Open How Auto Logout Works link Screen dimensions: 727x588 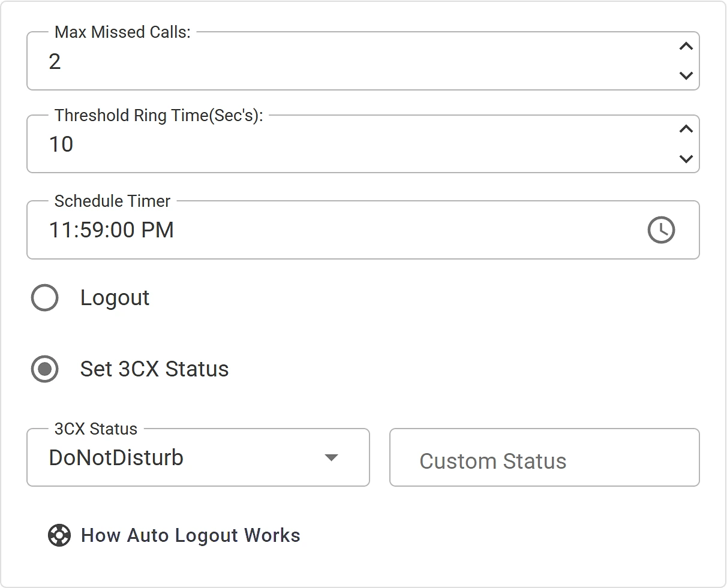tap(191, 535)
